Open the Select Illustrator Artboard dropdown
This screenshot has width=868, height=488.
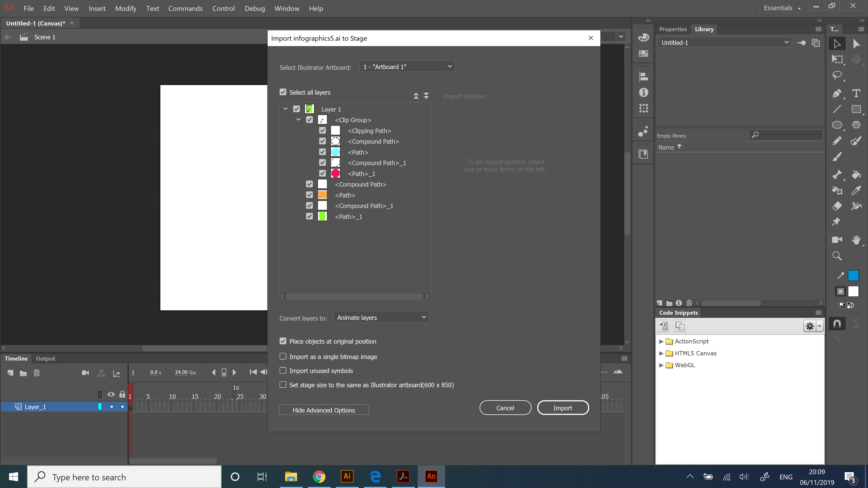pos(407,67)
